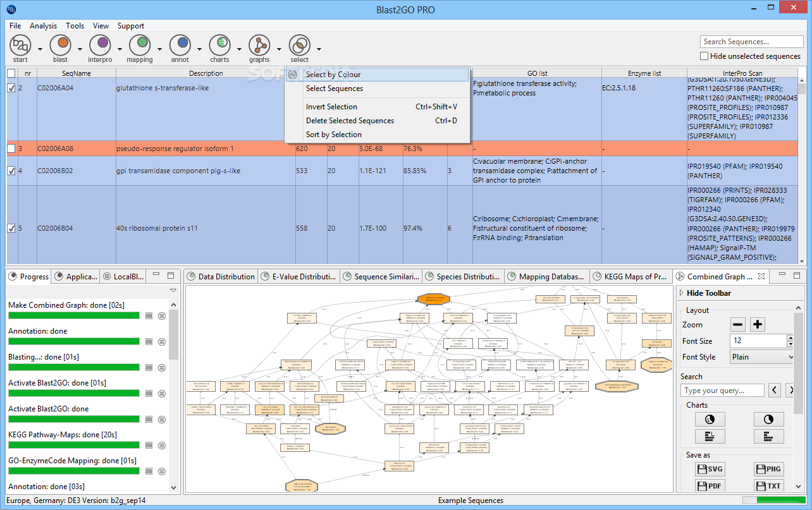Close the Combined Graph tab

point(761,276)
